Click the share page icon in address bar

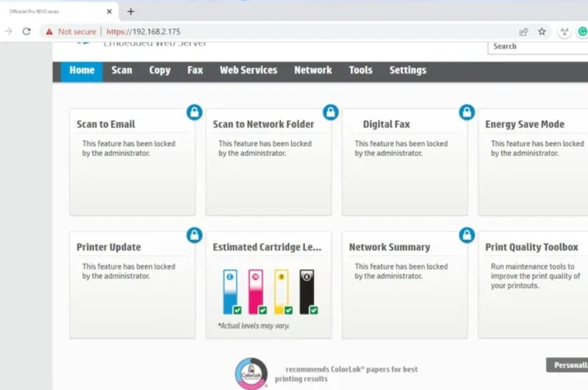[x=523, y=32]
